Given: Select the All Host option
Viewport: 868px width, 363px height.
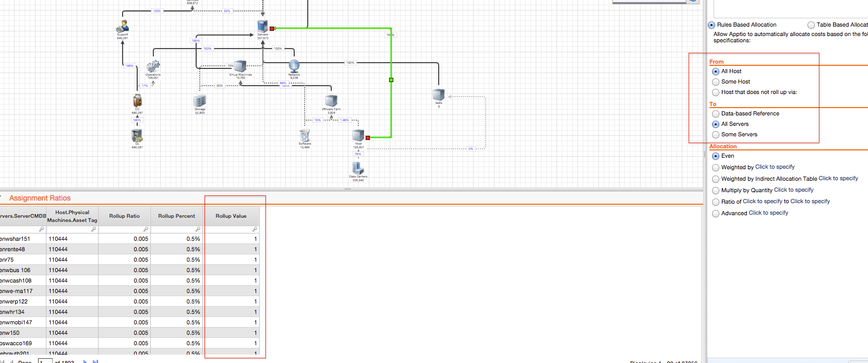Looking at the screenshot, I should click(716, 72).
